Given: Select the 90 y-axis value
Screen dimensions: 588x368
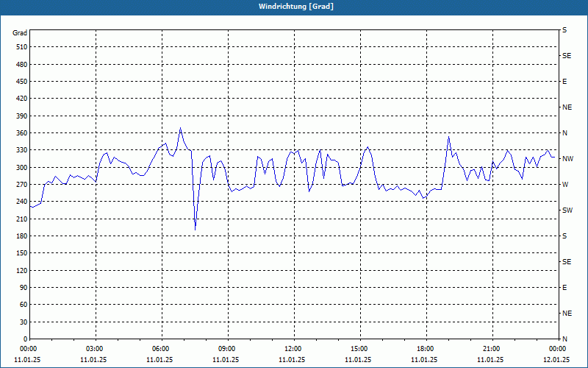Looking at the screenshot, I should click(24, 288).
